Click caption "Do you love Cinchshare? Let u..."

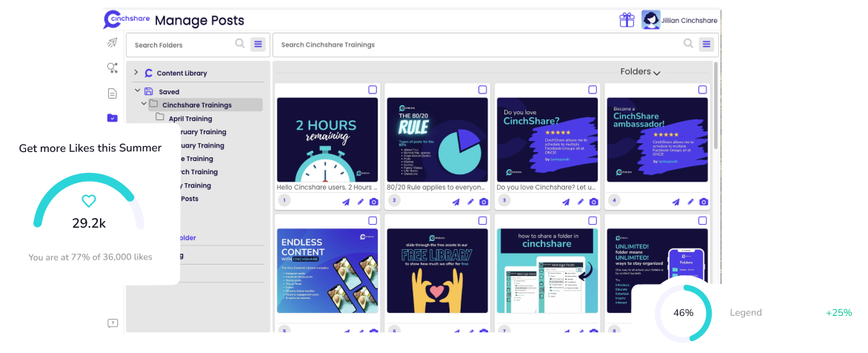click(x=547, y=188)
